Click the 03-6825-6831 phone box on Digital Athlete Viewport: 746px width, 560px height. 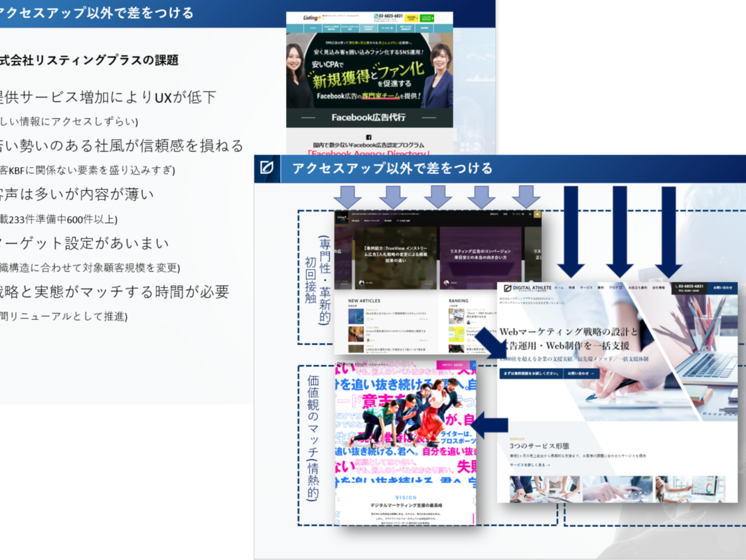tap(689, 288)
